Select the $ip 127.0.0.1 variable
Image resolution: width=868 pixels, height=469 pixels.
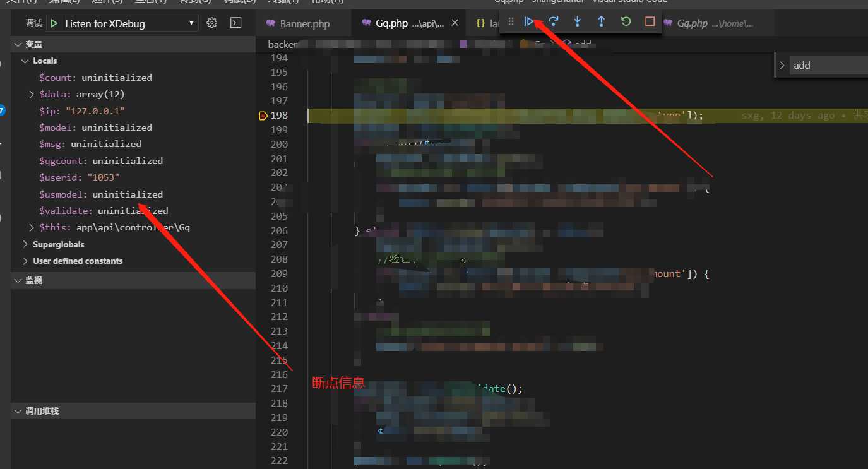(x=133, y=110)
